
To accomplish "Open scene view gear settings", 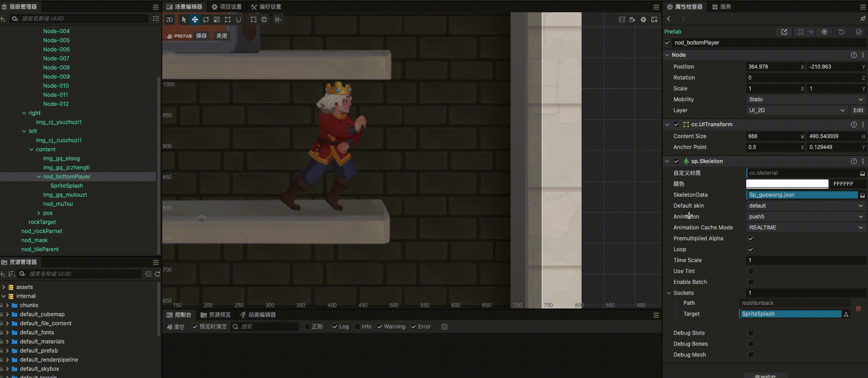I will point(644,20).
